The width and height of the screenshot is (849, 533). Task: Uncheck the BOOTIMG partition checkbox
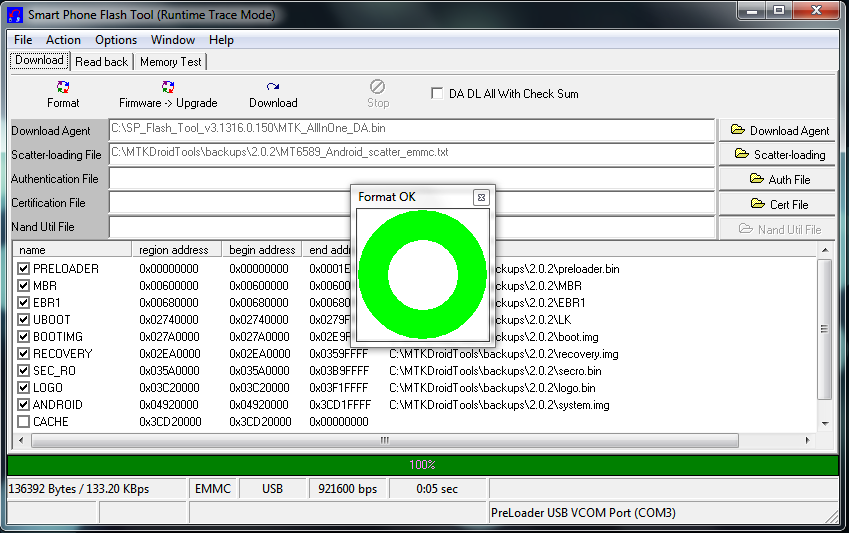pyautogui.click(x=23, y=336)
